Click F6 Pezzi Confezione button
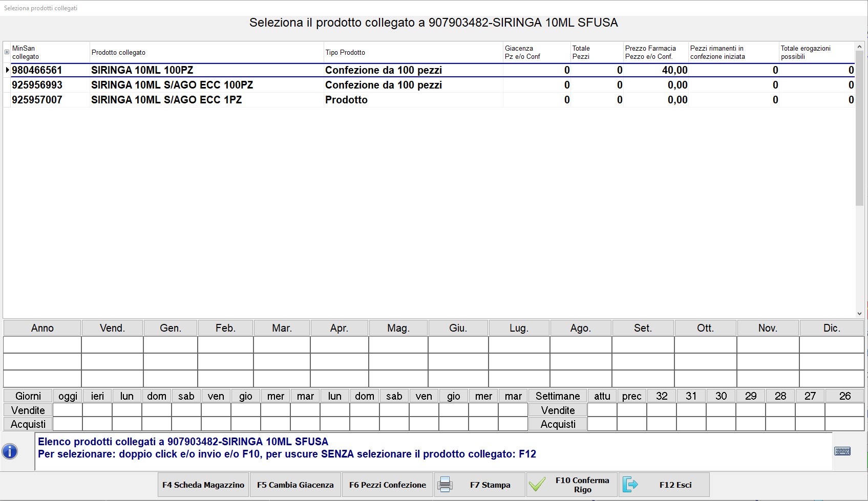Screen dimensions: 868x501 tap(387, 485)
